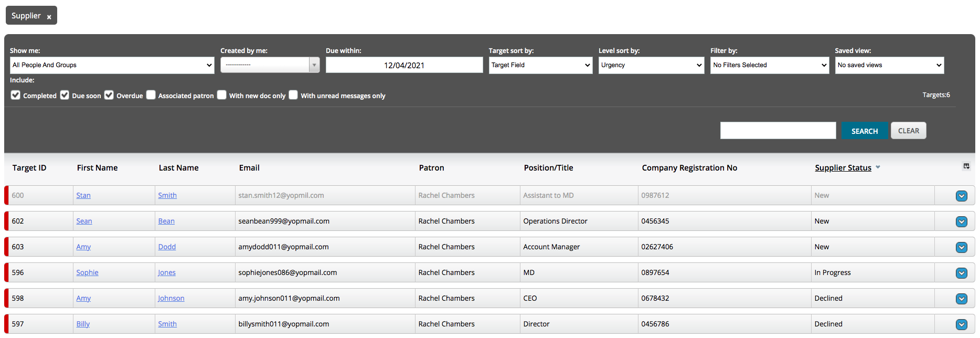Sort by Supplier Status column header
This screenshot has height=338, width=980.
(x=843, y=168)
